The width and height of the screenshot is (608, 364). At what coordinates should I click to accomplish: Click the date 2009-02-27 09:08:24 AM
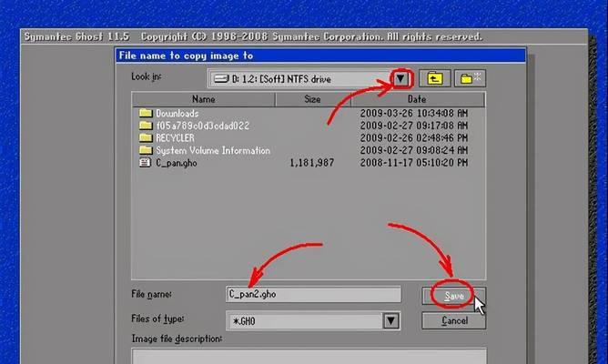click(414, 150)
